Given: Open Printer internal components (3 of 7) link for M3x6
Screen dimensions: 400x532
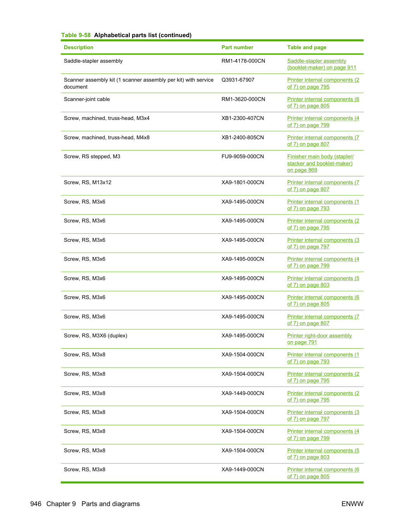Looking at the screenshot, I should click(x=323, y=243).
